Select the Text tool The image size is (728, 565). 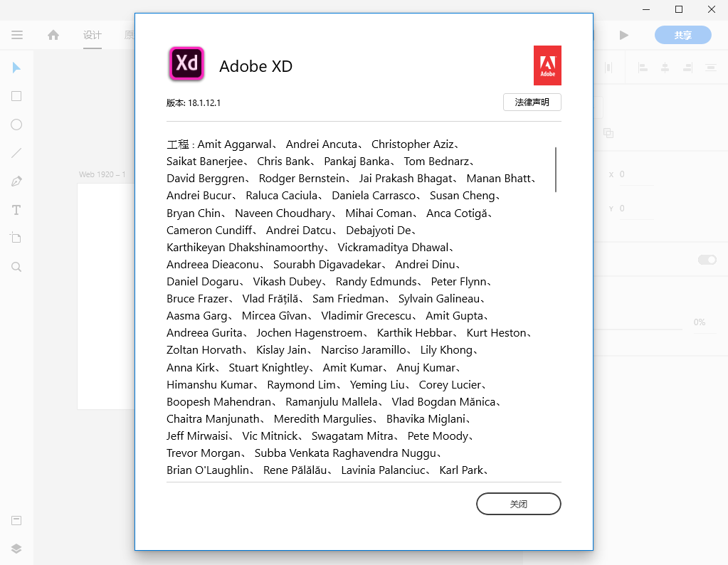pyautogui.click(x=16, y=210)
